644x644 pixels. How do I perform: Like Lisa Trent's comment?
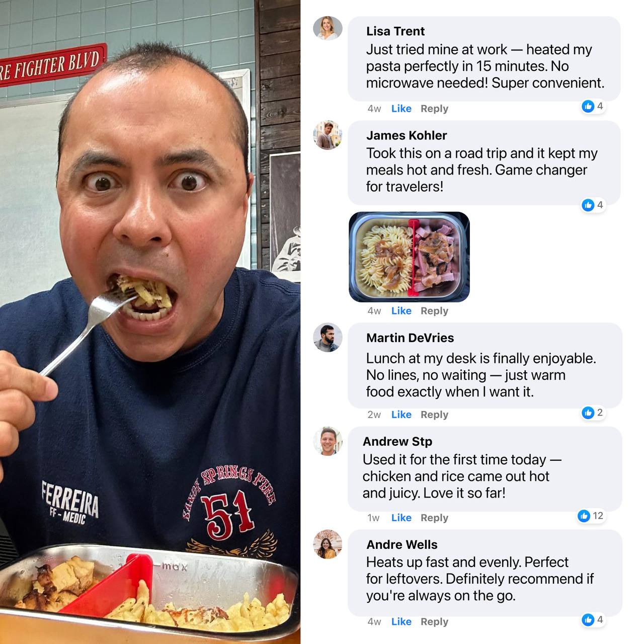coord(401,109)
